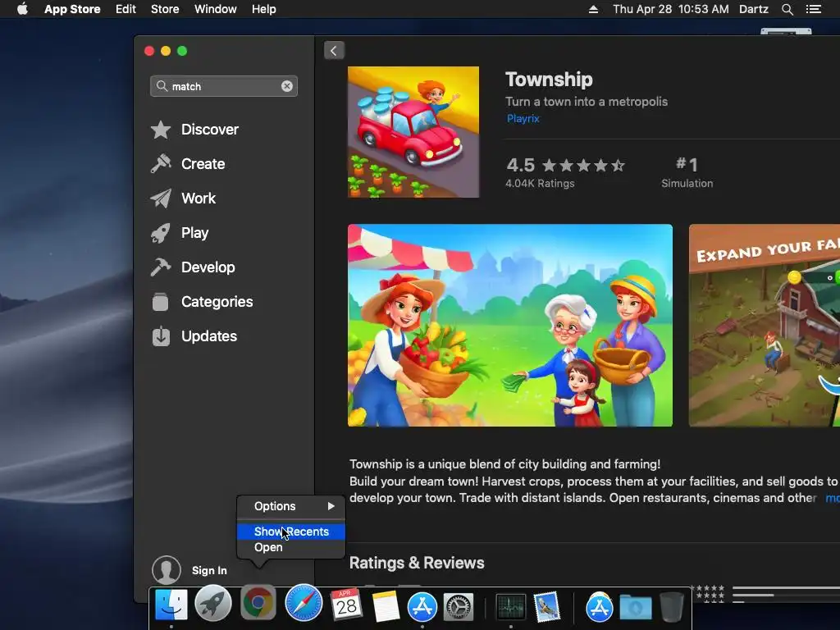The width and height of the screenshot is (840, 630).
Task: Click the App Store icon in Dock
Action: point(422,606)
